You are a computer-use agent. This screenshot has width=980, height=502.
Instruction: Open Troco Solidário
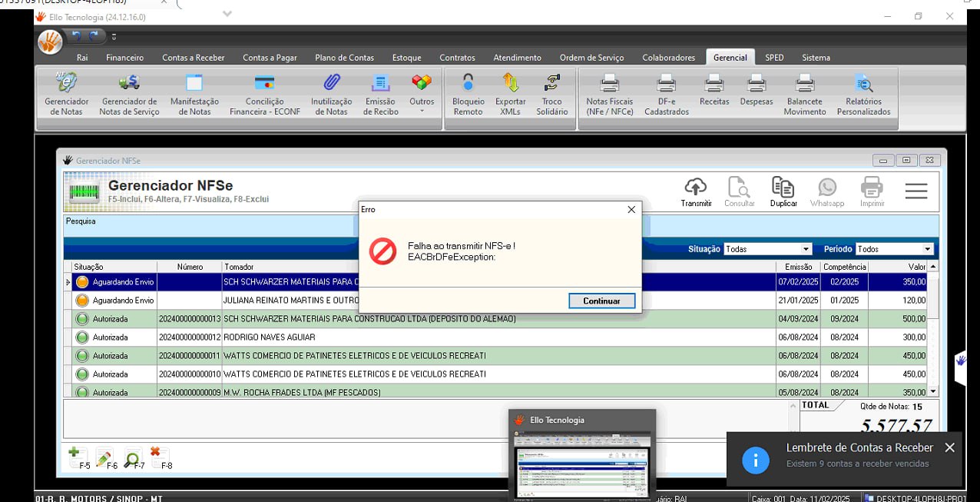tap(552, 95)
